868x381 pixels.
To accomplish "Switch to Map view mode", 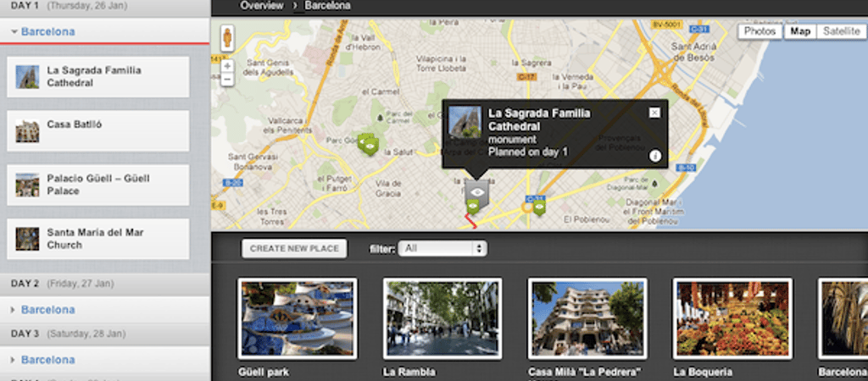I will (x=800, y=31).
